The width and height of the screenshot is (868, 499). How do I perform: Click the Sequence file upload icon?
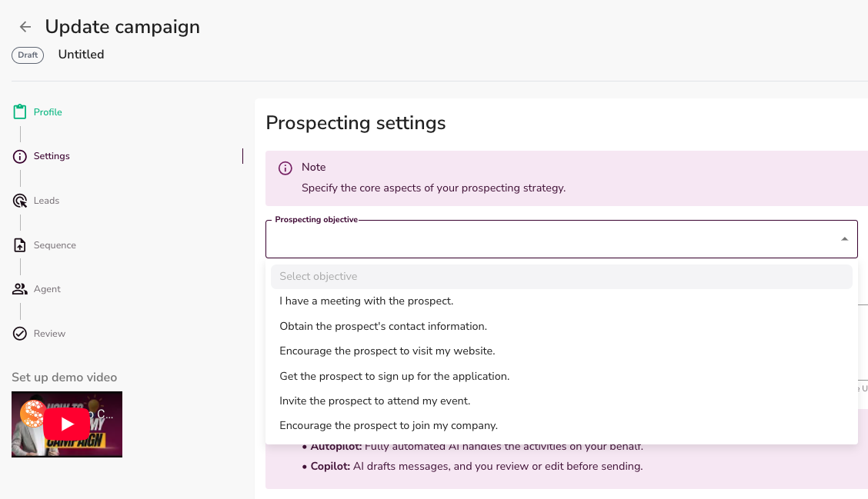coord(20,245)
